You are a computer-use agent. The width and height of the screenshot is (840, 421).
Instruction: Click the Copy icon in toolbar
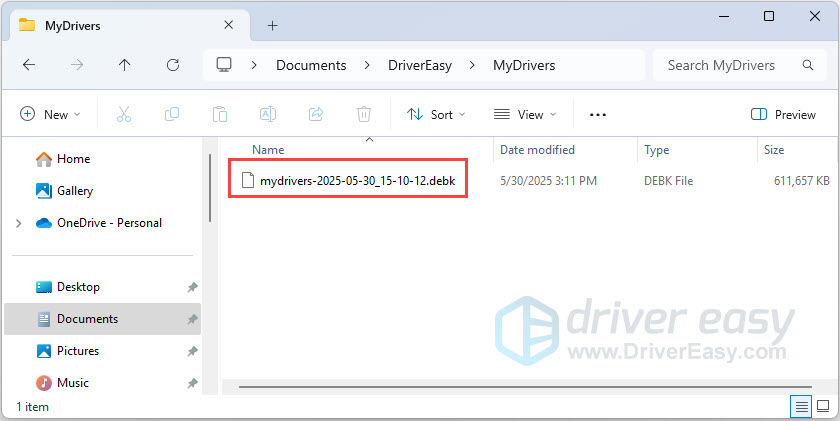[x=172, y=115]
